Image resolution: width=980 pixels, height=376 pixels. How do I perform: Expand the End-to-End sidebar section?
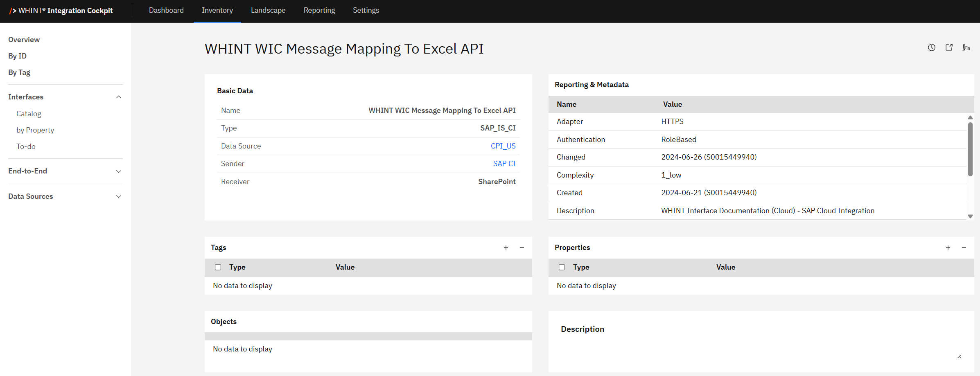point(119,171)
